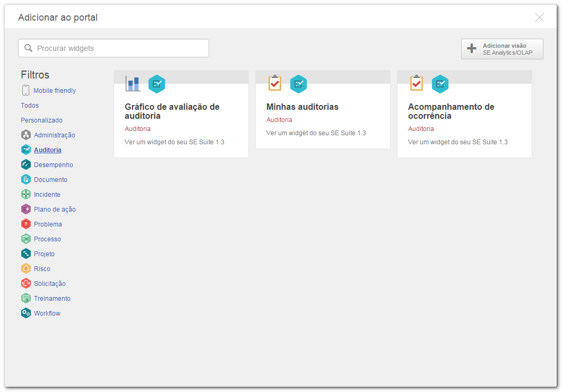Click the red Problema icon
Image resolution: width=562 pixels, height=392 pixels.
tap(26, 224)
